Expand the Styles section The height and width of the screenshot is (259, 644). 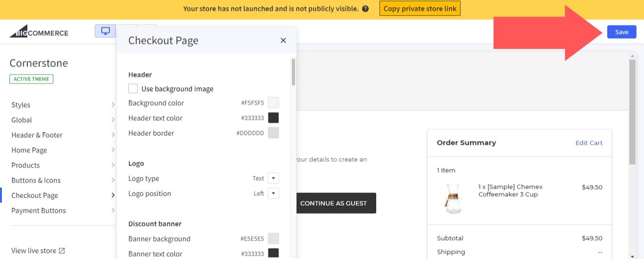point(21,105)
